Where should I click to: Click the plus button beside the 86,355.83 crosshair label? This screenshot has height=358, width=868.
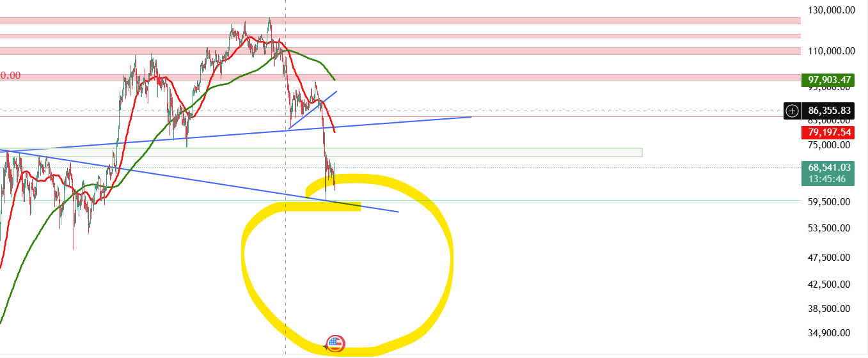point(792,111)
